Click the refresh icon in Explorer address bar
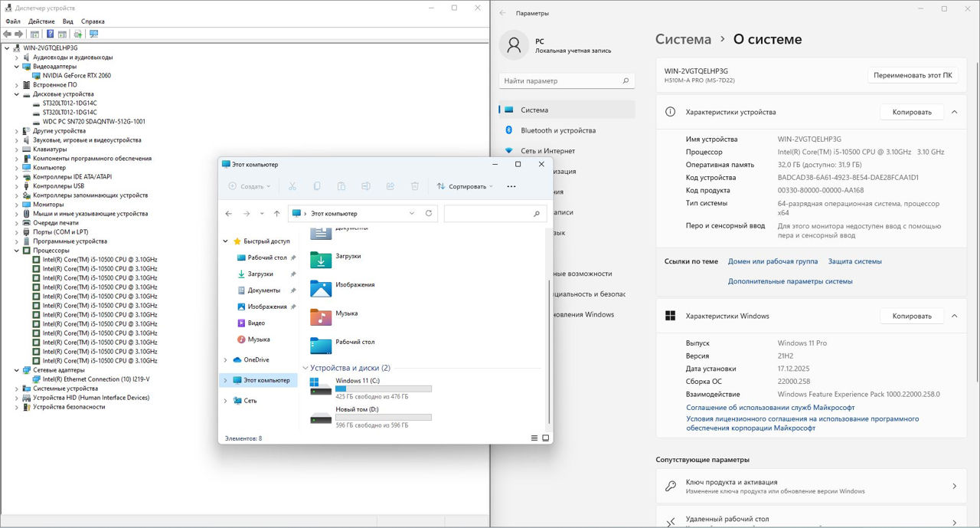Screen dimensions: 980x528 pyautogui.click(x=429, y=213)
